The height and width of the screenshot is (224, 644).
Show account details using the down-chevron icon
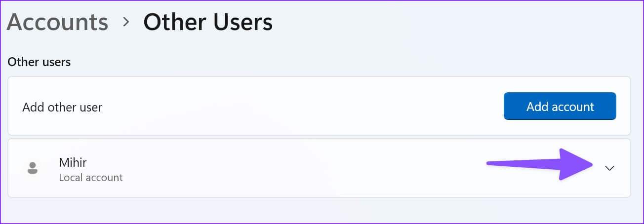tap(610, 168)
